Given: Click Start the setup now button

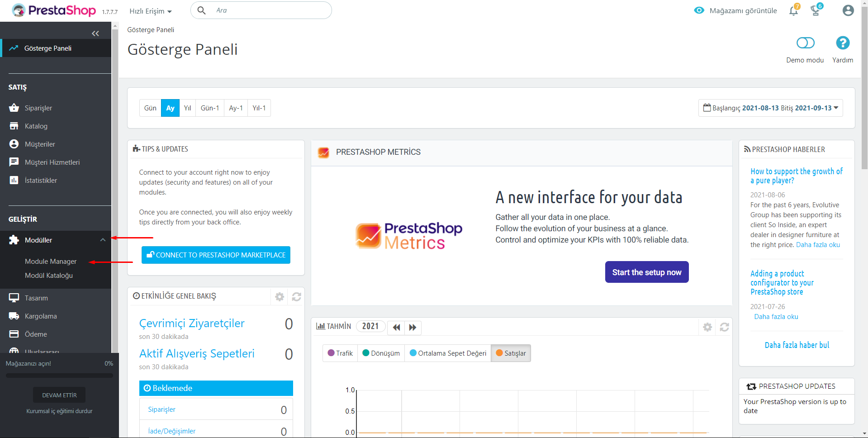Looking at the screenshot, I should [x=646, y=272].
